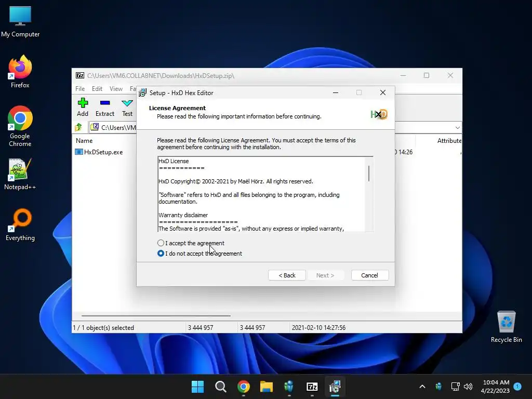
Task: Click the setup wizard title bar icon
Action: coord(143,92)
